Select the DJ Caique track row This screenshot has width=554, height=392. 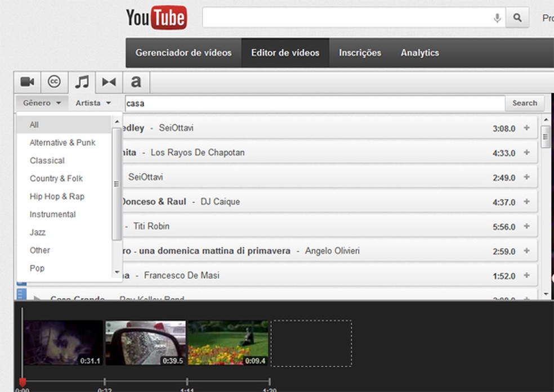329,201
